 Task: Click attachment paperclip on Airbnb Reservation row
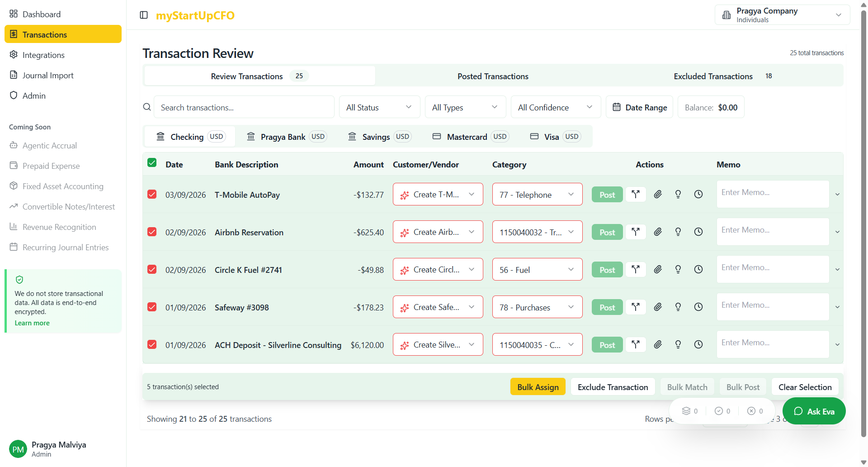coord(658,232)
